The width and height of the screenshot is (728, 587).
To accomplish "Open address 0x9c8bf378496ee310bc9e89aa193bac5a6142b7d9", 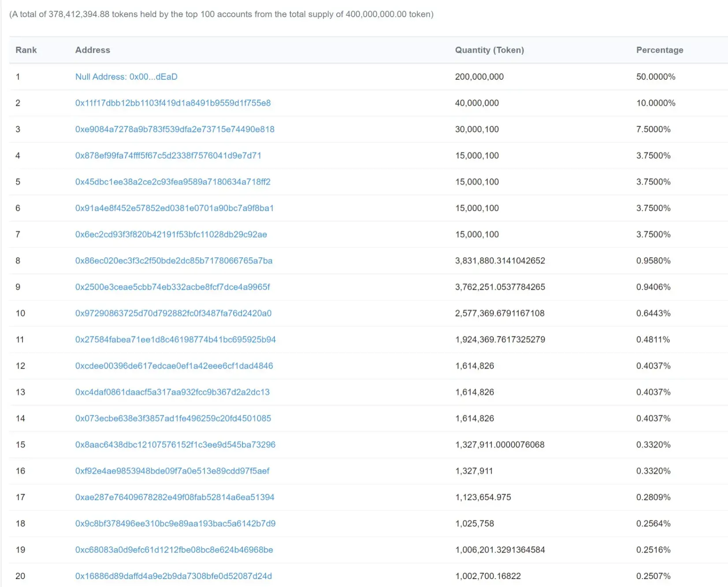I will point(175,524).
